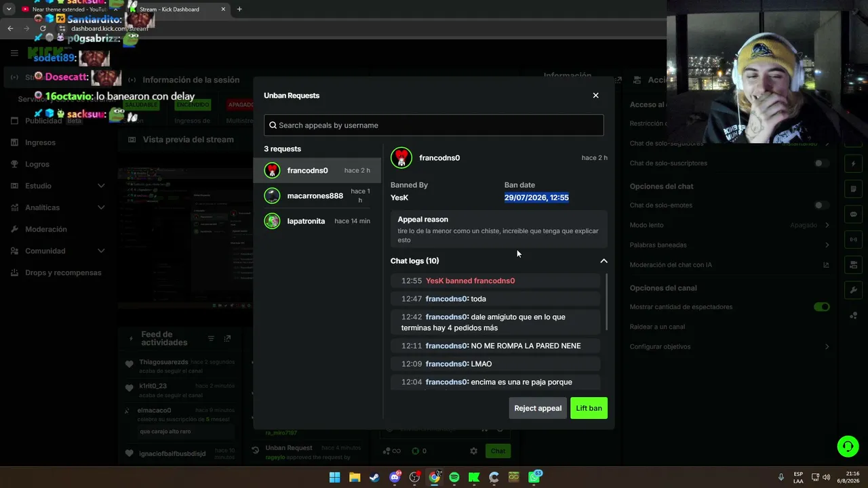Expand the Comunidad sidebar section

coord(101,251)
